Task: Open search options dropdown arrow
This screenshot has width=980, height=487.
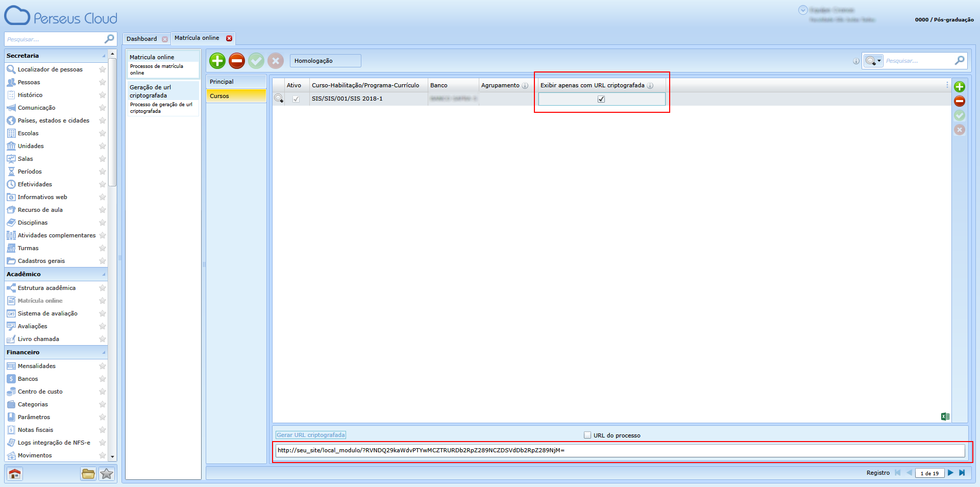Action: 879,61
